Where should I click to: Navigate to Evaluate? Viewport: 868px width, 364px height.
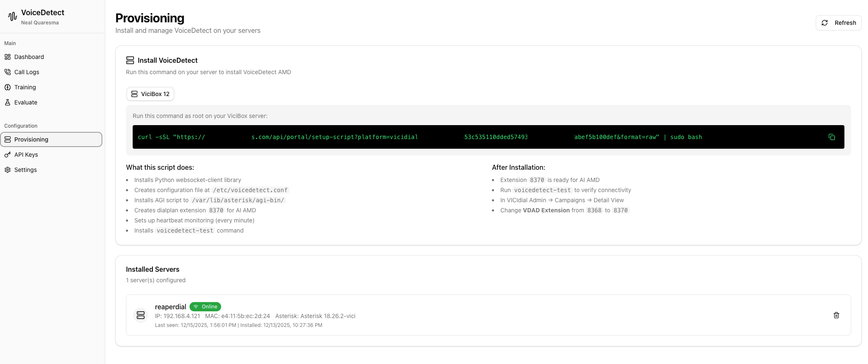pos(51,102)
